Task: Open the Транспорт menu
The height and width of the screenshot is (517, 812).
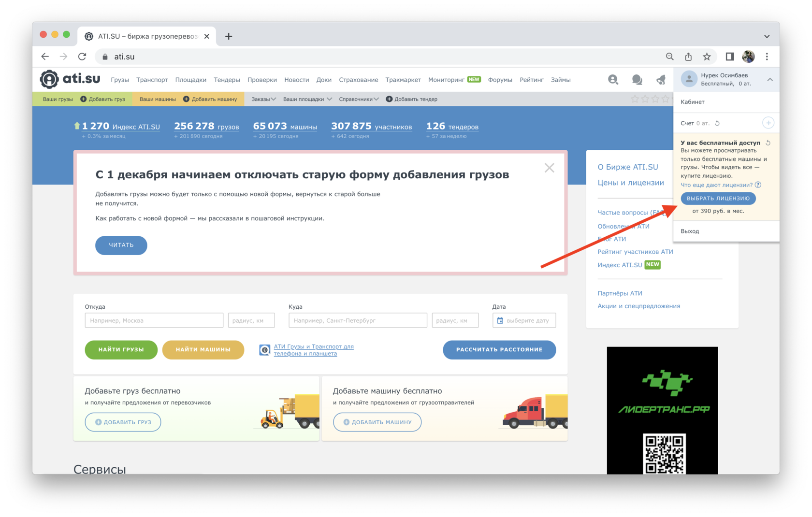Action: tap(152, 80)
